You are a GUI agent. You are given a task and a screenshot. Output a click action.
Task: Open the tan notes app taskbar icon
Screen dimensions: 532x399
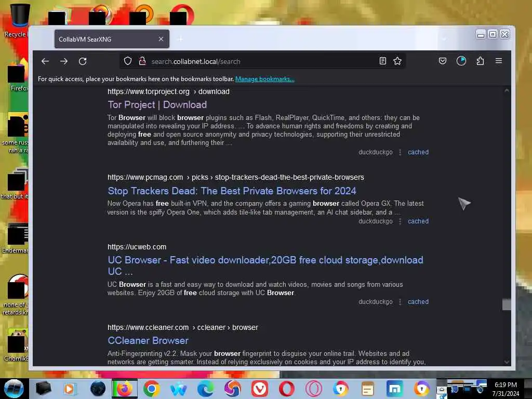[x=367, y=389]
